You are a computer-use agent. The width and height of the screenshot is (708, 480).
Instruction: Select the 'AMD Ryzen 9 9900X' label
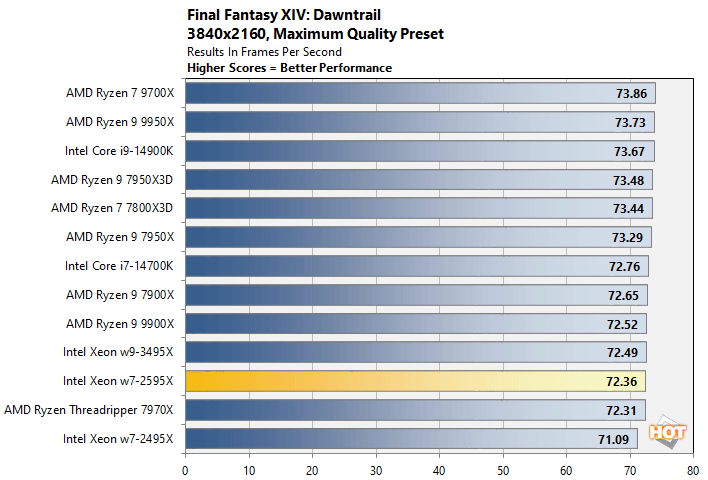tap(120, 324)
